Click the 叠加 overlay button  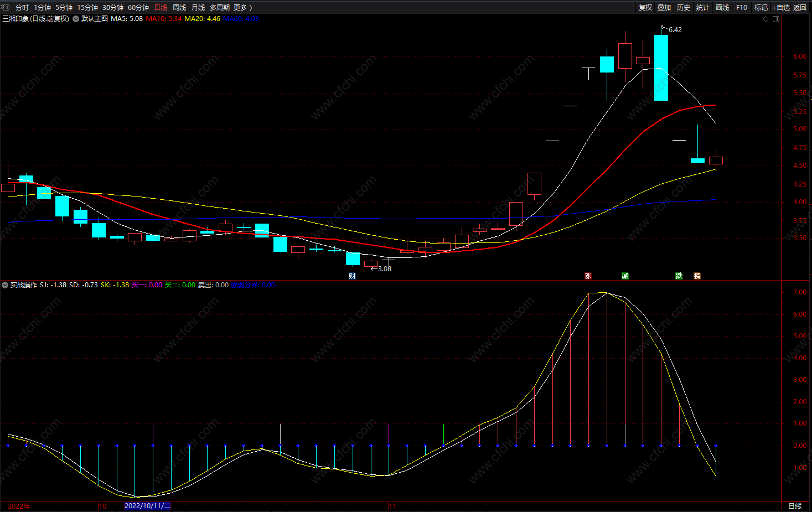click(x=664, y=7)
